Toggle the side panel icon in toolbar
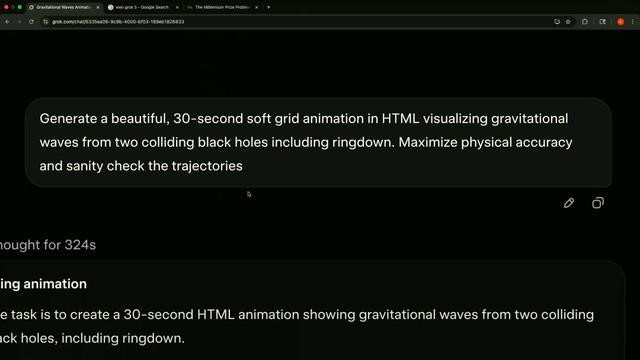 [x=602, y=22]
